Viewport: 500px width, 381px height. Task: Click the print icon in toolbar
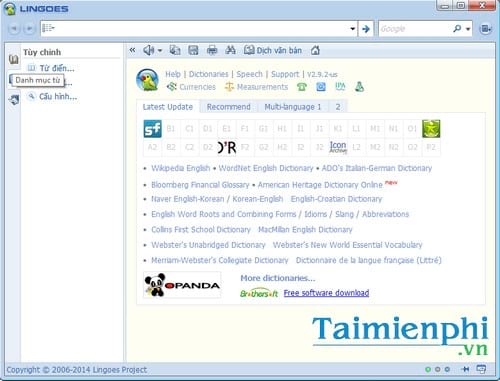coord(212,50)
